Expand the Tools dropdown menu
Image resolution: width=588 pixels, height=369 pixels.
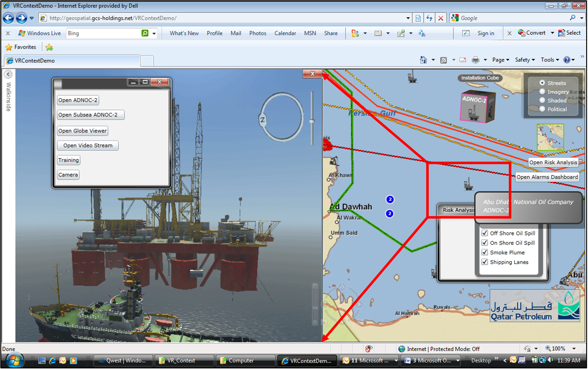pyautogui.click(x=550, y=60)
